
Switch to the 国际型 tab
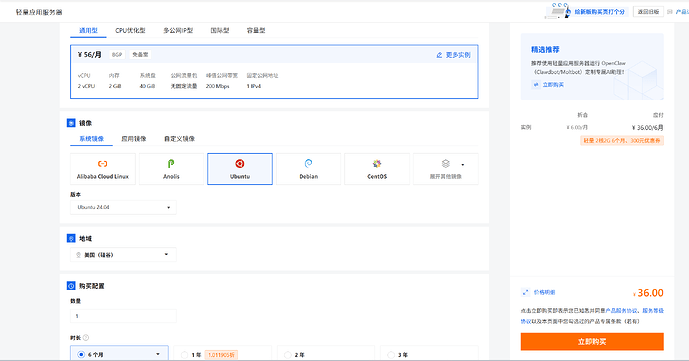point(220,30)
